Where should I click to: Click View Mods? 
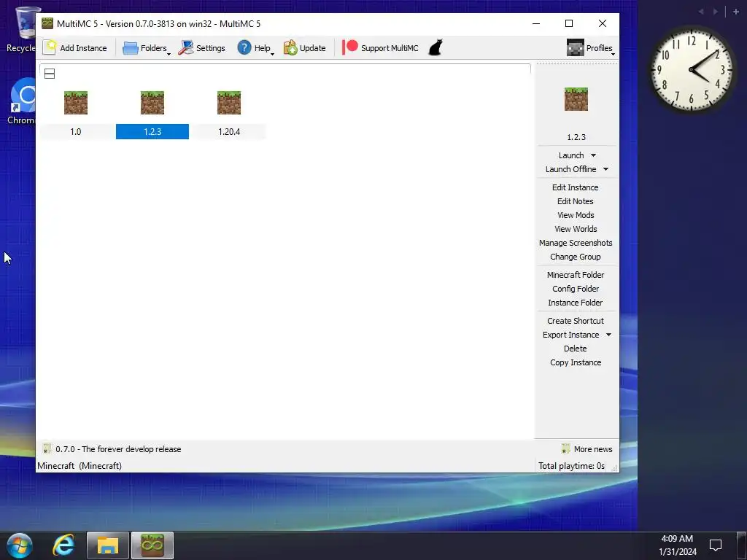[576, 215]
